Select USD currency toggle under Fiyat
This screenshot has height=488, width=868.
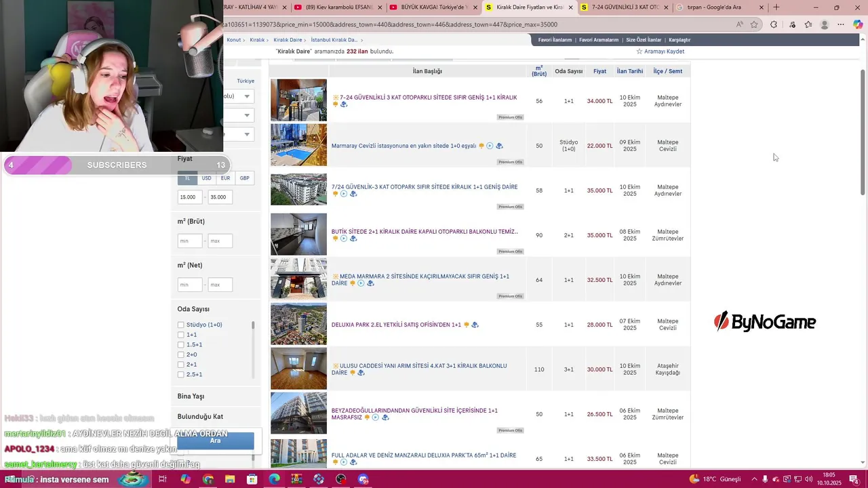coord(206,178)
